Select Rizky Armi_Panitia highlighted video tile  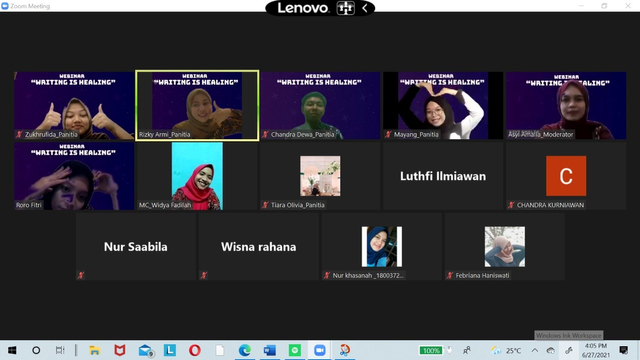[197, 106]
